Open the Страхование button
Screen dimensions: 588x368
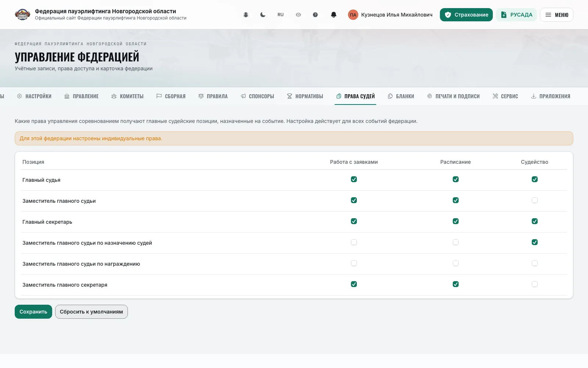click(466, 15)
